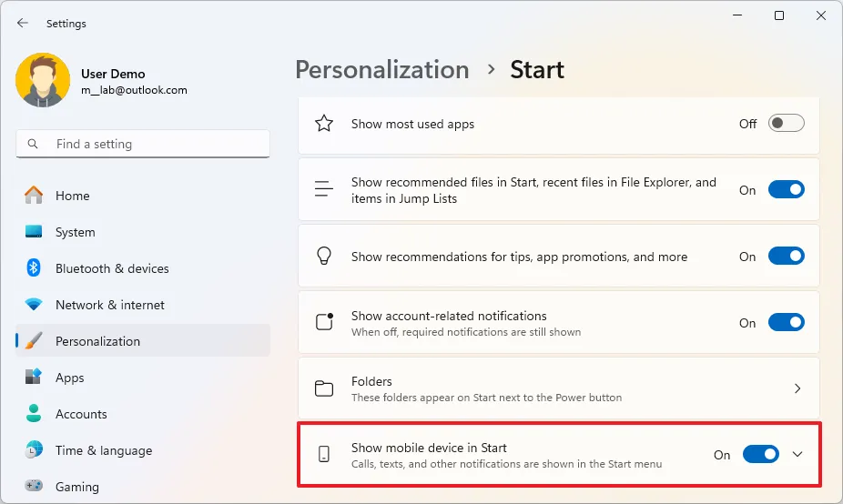Viewport: 843px width, 504px height.
Task: Click the account notifications badge icon
Action: coord(324,322)
